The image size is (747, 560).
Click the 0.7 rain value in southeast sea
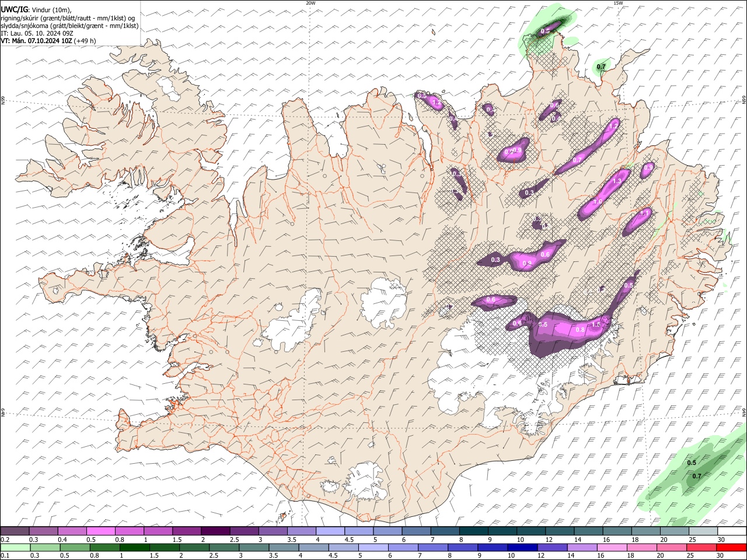(696, 477)
